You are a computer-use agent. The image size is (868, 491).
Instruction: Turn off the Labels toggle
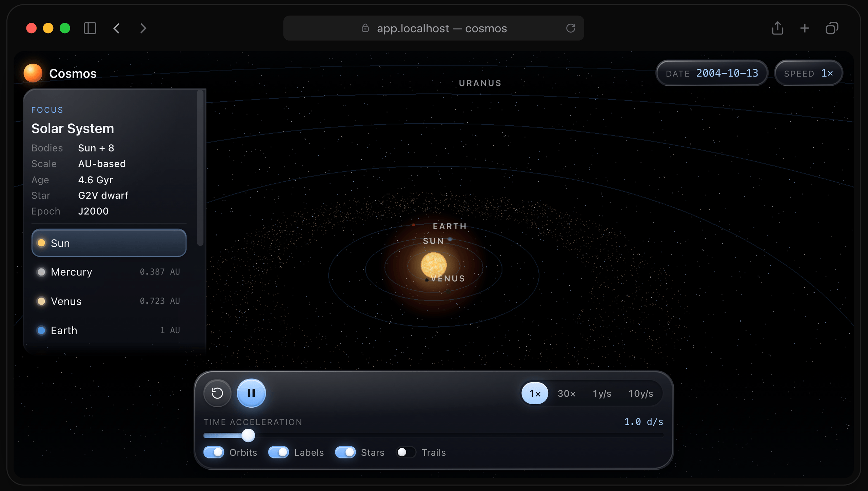[278, 452]
